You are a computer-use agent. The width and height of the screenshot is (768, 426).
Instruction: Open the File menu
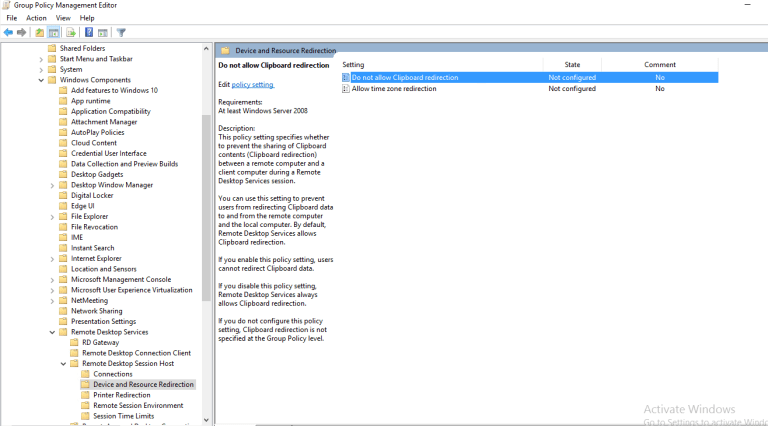click(x=12, y=18)
